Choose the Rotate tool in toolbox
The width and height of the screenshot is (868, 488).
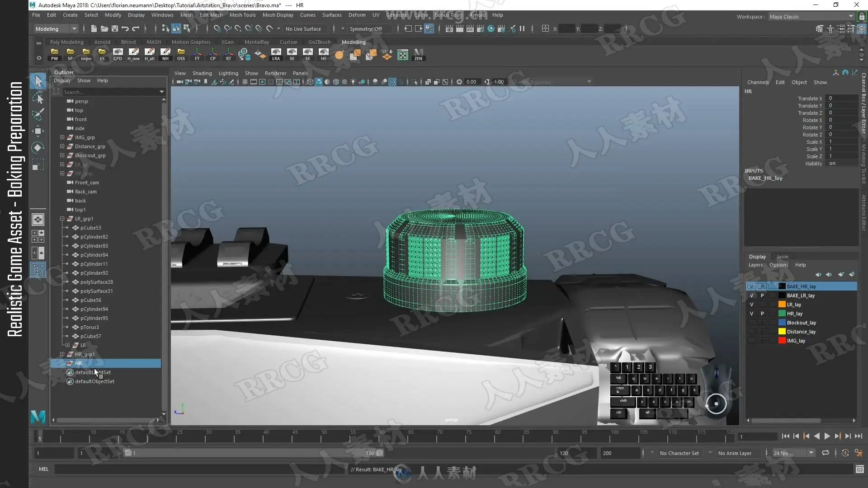[x=38, y=148]
